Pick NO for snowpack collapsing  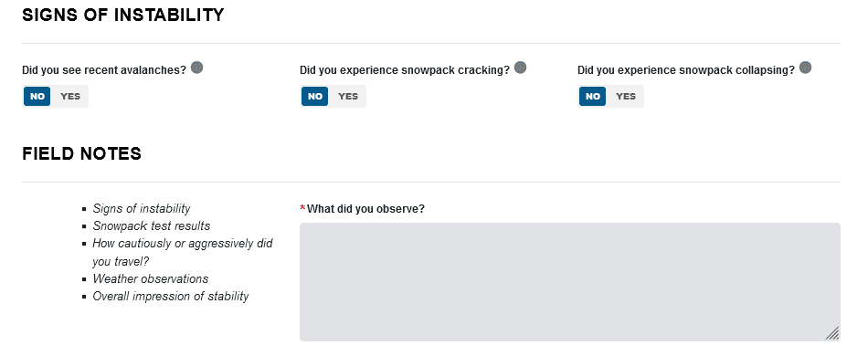593,96
